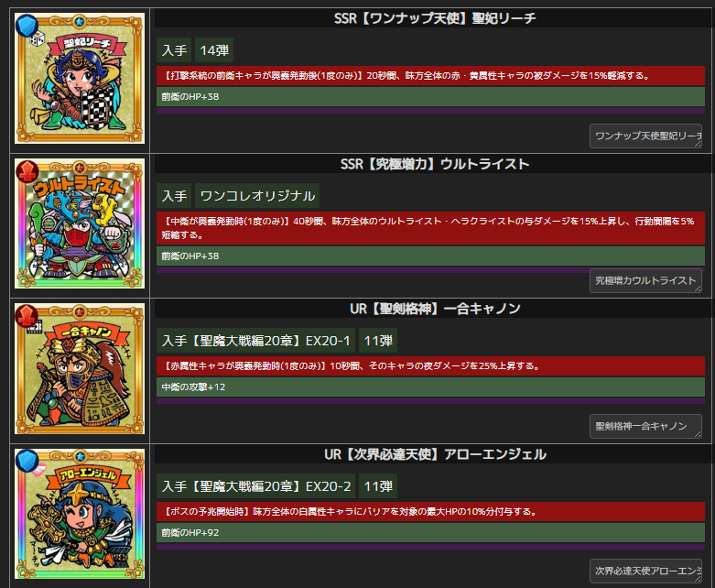Image resolution: width=715 pixels, height=588 pixels.
Task: Click purple bar under 中衛の攻撃+12
Action: [430, 401]
